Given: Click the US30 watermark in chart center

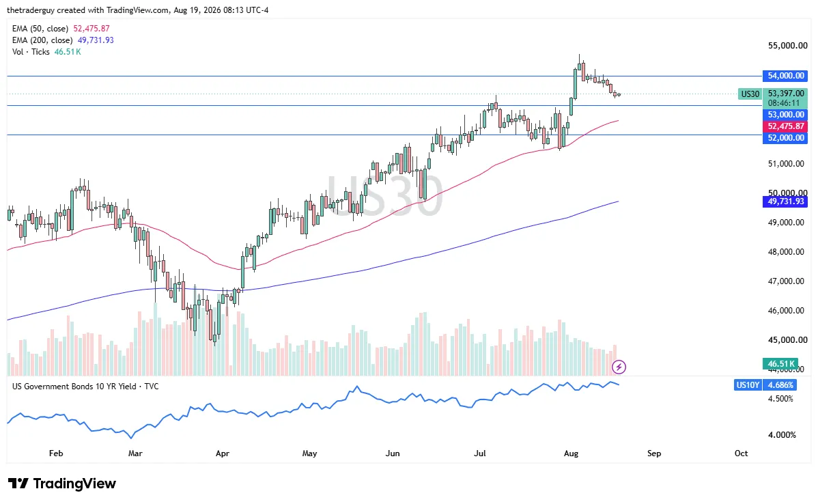Looking at the screenshot, I should point(384,195).
